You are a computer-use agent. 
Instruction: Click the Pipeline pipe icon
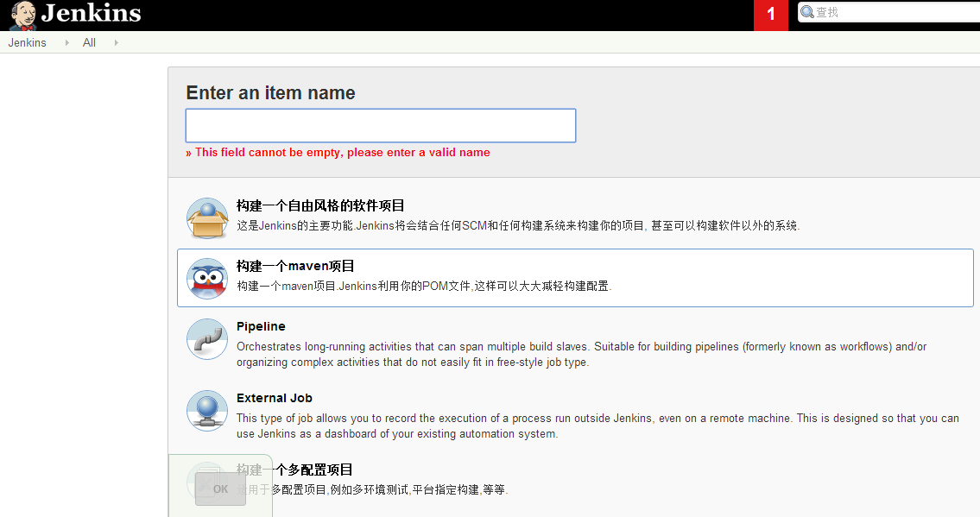pos(206,338)
